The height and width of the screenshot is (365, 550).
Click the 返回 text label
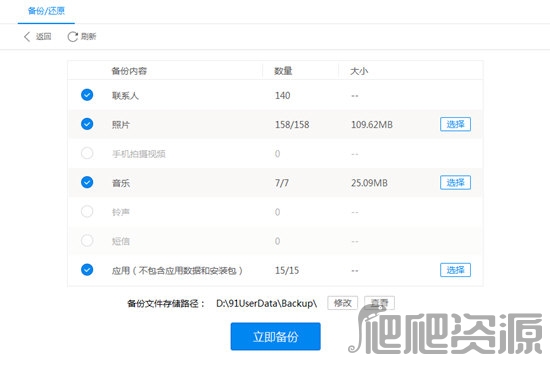(x=43, y=36)
